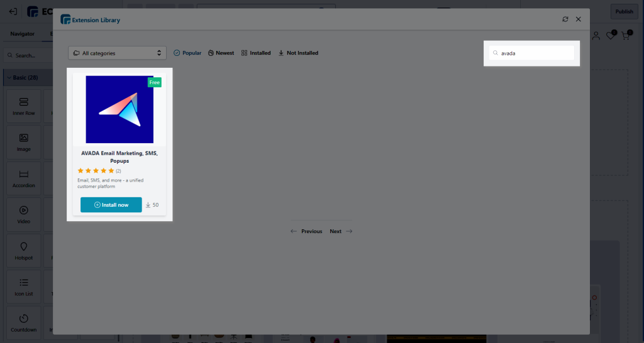
Task: Select the Accordion element
Action: (24, 178)
